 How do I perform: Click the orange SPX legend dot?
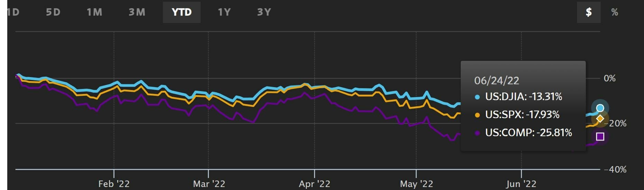click(477, 115)
